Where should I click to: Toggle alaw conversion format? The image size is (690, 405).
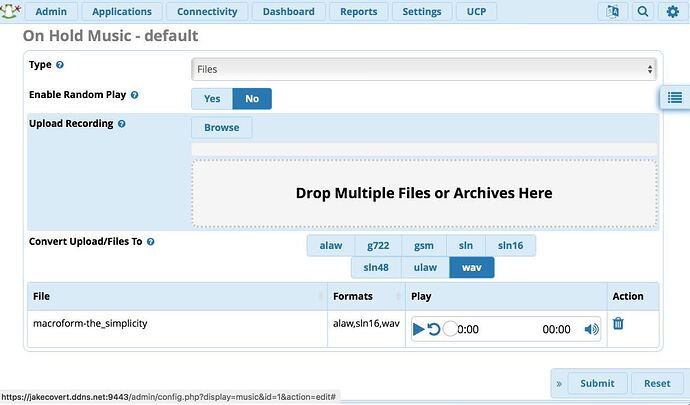pyautogui.click(x=331, y=246)
